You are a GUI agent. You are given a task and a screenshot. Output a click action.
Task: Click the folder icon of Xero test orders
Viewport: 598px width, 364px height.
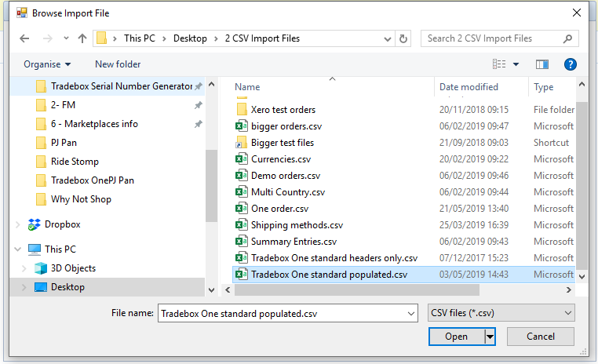pyautogui.click(x=242, y=110)
